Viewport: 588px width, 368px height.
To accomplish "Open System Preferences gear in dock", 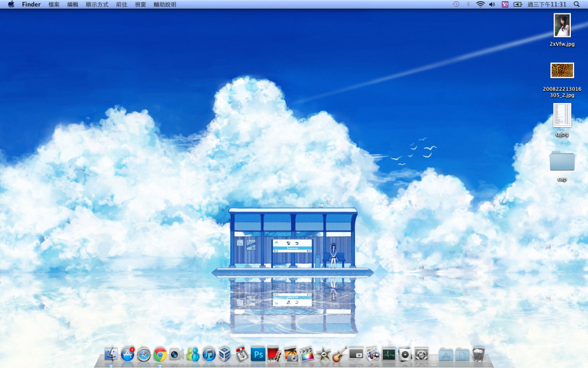I will (421, 355).
